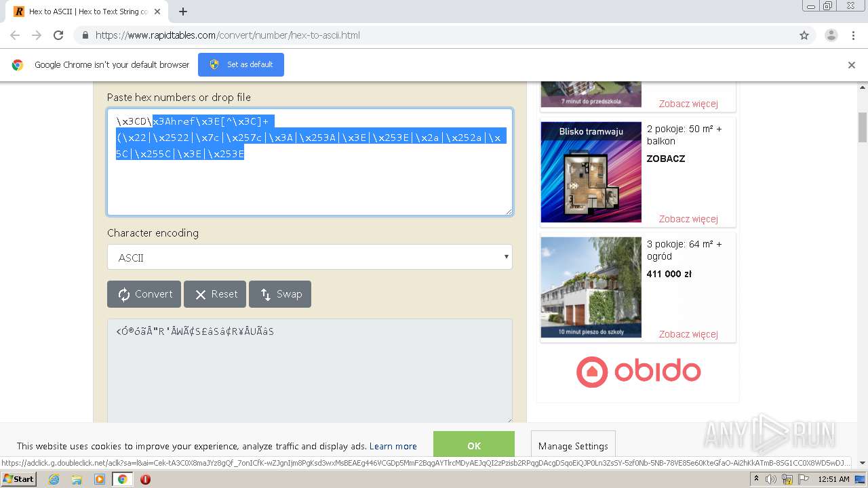Click the obido logo banner
868x488 pixels.
click(x=638, y=372)
